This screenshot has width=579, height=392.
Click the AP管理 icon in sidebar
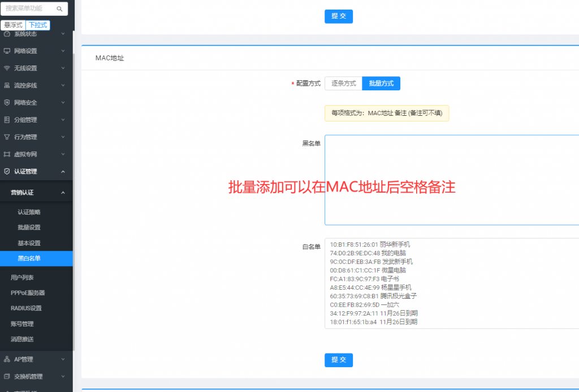click(x=7, y=359)
